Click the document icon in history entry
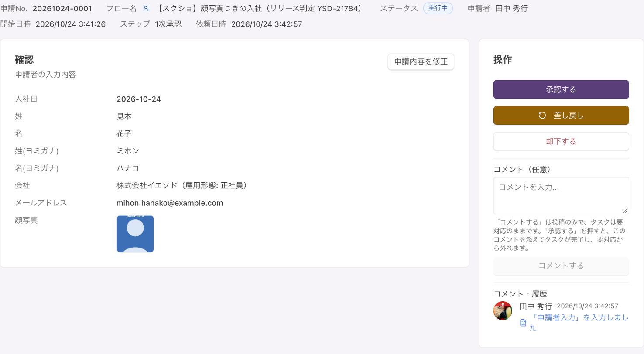 click(x=523, y=323)
